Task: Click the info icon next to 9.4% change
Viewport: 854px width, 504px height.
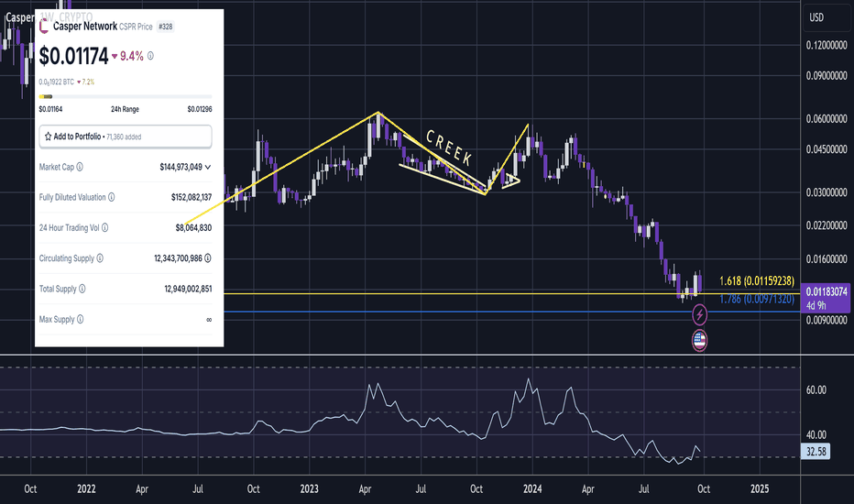Action: [x=150, y=56]
